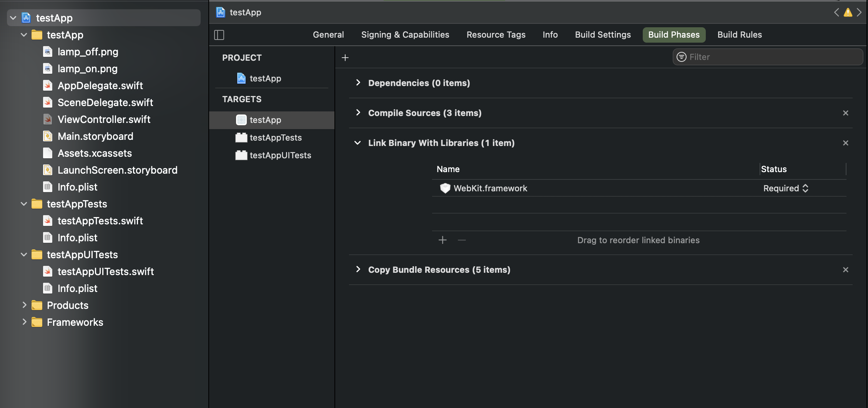Open the Resource Tags tab
This screenshot has height=408, width=868.
496,35
